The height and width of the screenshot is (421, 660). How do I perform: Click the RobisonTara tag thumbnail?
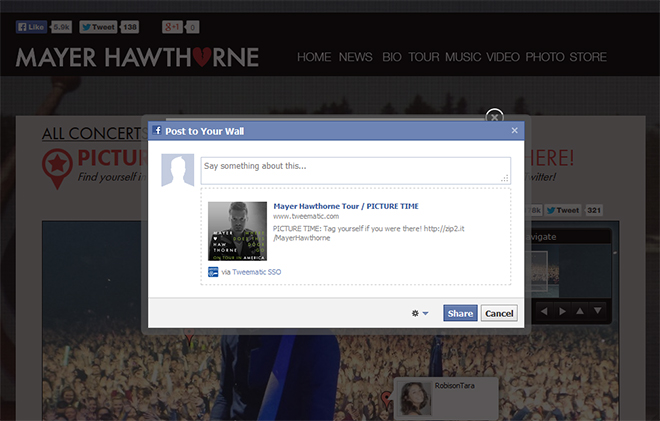[414, 398]
